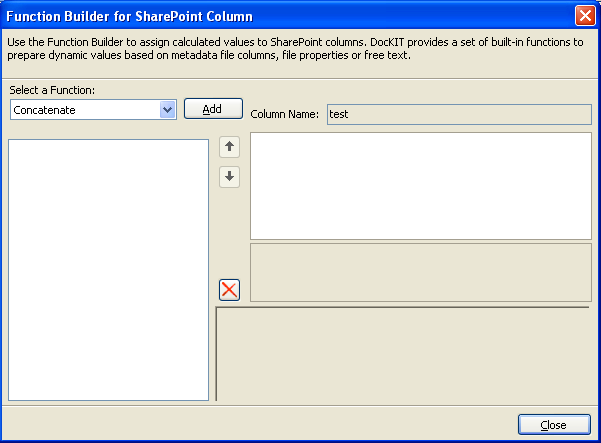The image size is (601, 443).
Task: Move selected function up with the up arrow
Action: (x=229, y=147)
